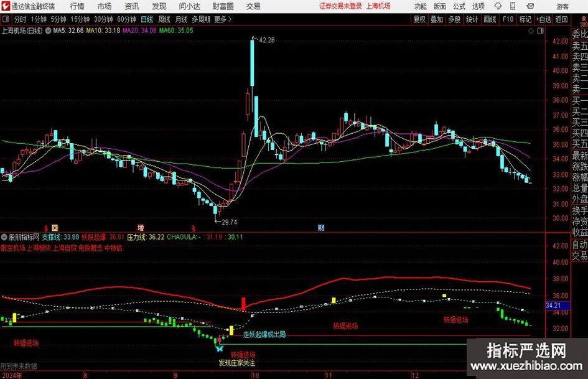This screenshot has width=588, height=379.
Task: Click the 通达信 red app logo
Action: pos(6,6)
